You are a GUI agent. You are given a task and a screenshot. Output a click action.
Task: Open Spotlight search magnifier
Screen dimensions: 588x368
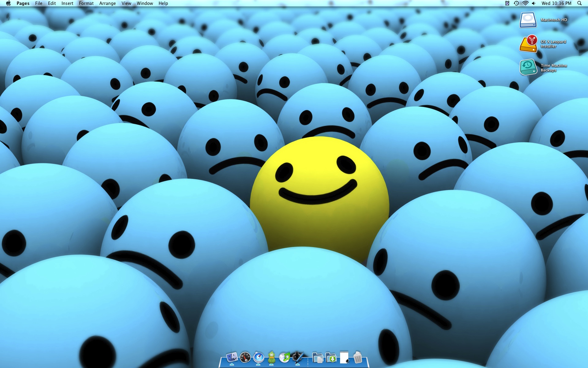(x=579, y=3)
